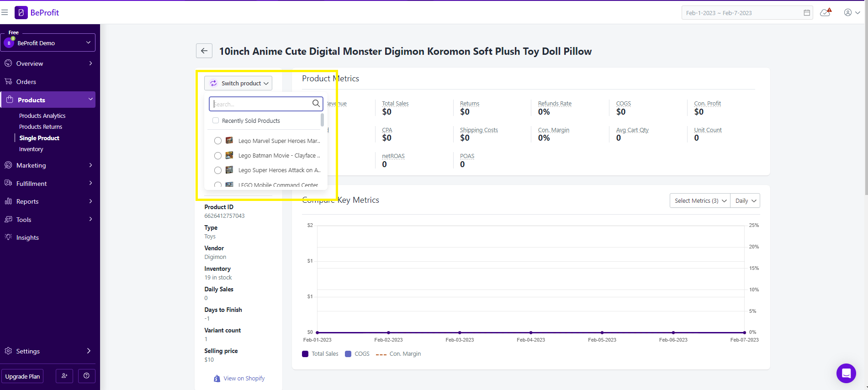Click the Marketing target icon

coord(8,165)
